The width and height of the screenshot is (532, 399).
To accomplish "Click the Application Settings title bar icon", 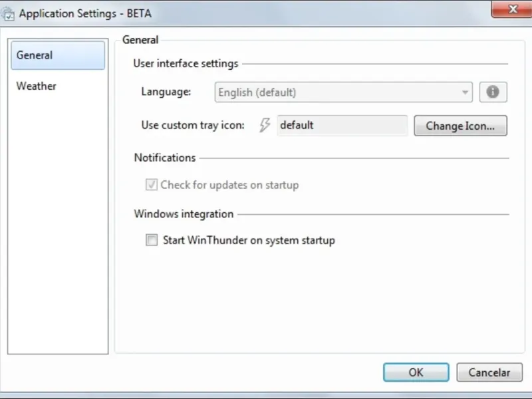I will tap(9, 13).
